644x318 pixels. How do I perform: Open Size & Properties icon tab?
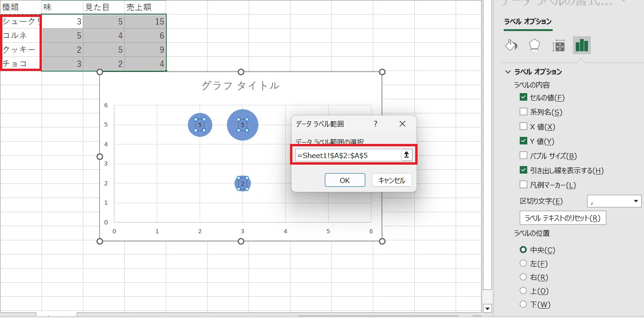coord(558,45)
